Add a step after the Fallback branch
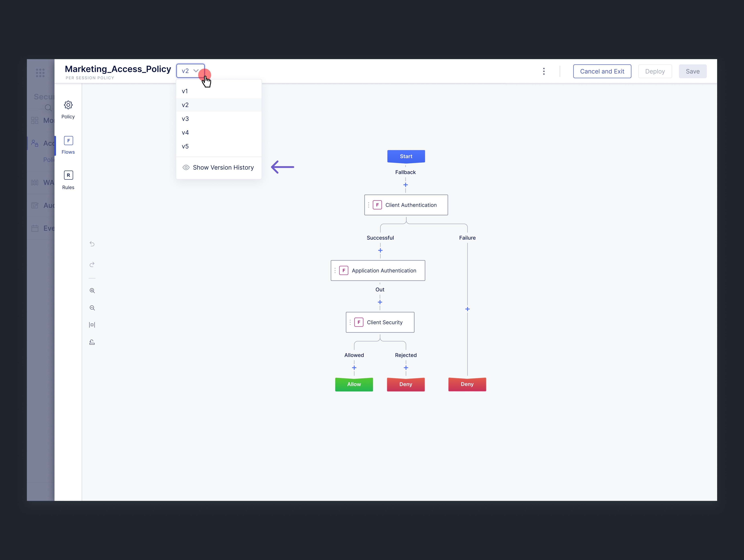Screen dimensions: 744x560 click(406, 185)
